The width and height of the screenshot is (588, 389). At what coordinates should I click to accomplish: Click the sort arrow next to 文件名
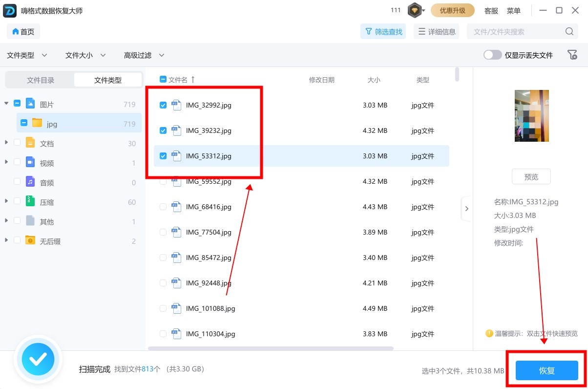(193, 80)
